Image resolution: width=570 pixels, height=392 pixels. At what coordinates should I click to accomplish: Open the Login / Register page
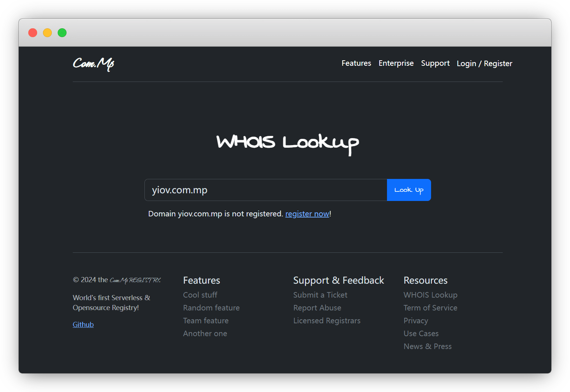tap(484, 64)
